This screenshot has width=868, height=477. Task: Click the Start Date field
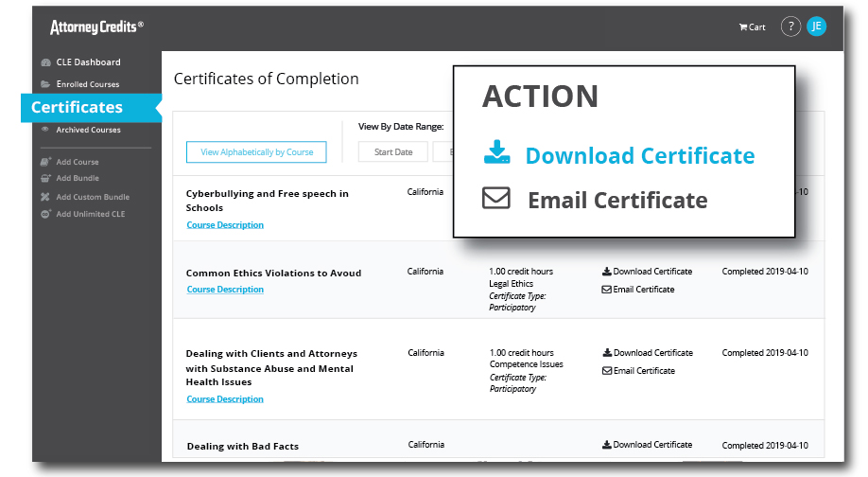(393, 151)
